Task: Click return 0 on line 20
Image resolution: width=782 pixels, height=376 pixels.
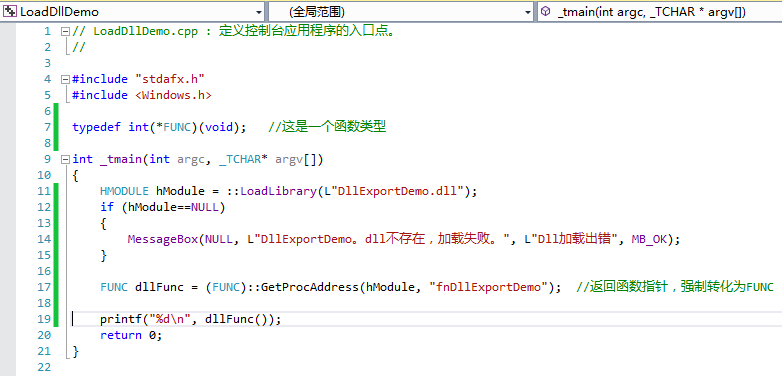Action: click(x=131, y=335)
